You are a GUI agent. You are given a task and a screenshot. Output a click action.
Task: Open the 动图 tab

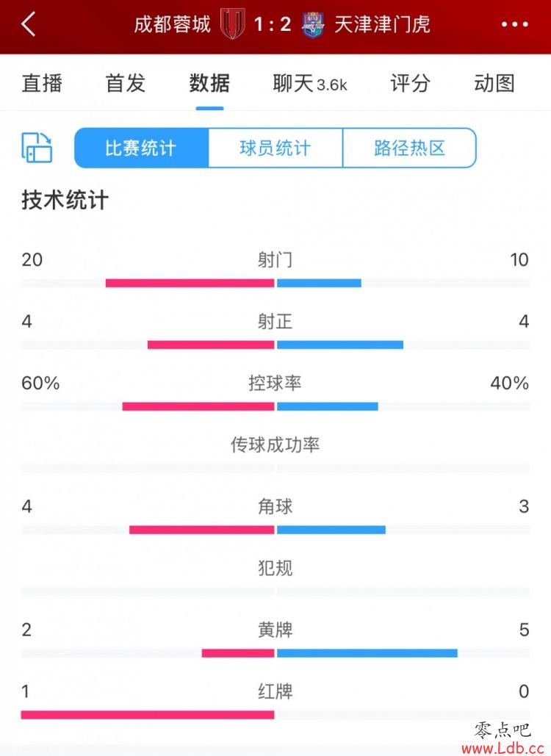tap(494, 83)
